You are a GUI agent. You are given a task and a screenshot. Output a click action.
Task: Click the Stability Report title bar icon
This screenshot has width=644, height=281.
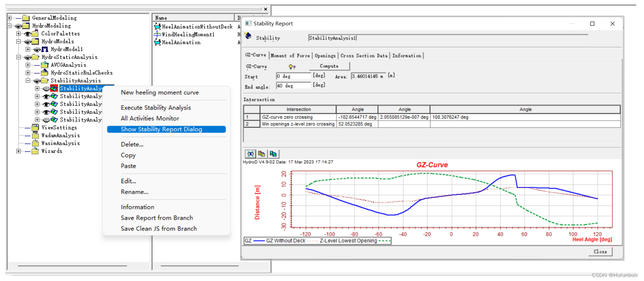[248, 23]
